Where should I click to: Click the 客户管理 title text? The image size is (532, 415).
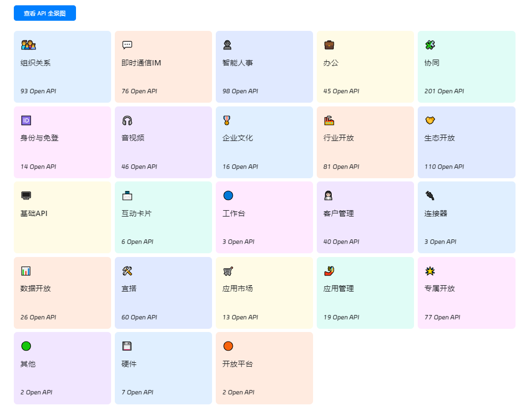(x=339, y=213)
